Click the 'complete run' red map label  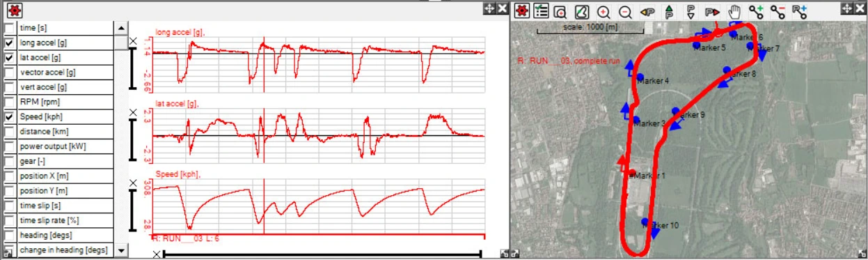[x=597, y=61]
